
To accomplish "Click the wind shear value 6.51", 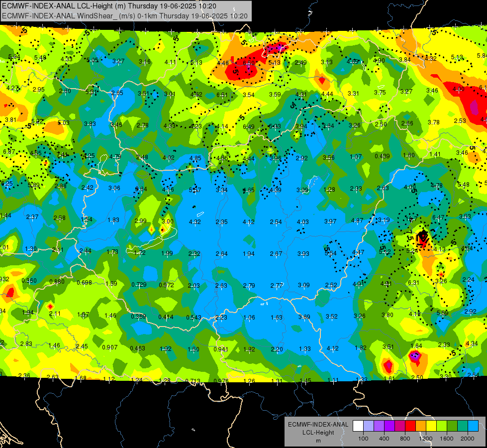I will click(x=222, y=95).
